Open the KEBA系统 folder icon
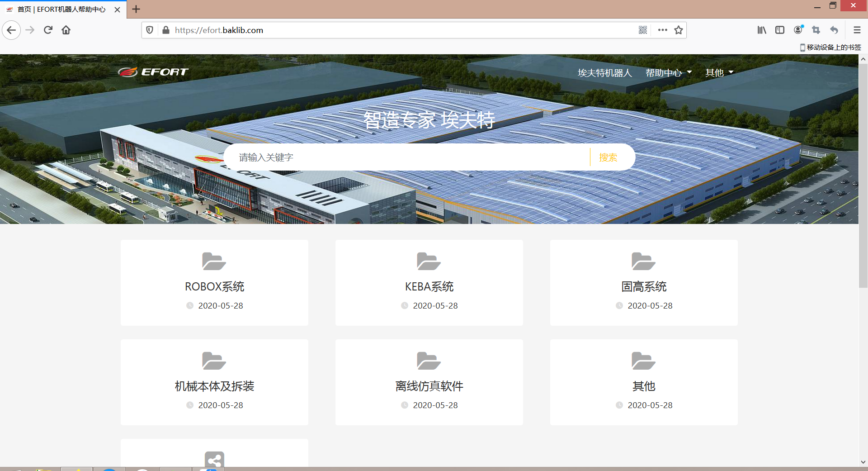Viewport: 868px width, 471px height. [x=429, y=261]
